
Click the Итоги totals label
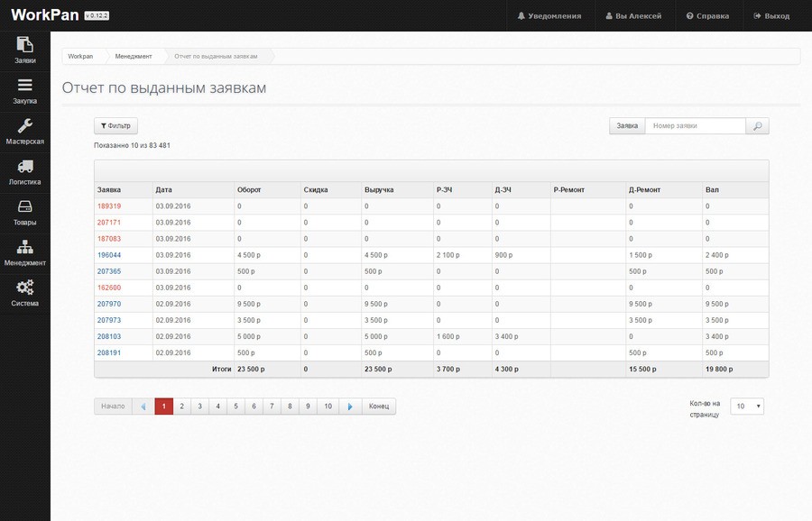(x=222, y=369)
